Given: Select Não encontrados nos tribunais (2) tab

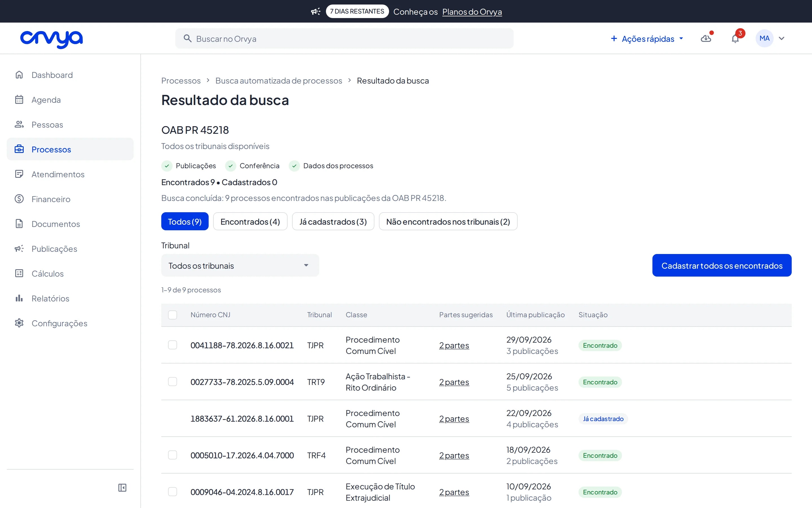Looking at the screenshot, I should point(448,222).
